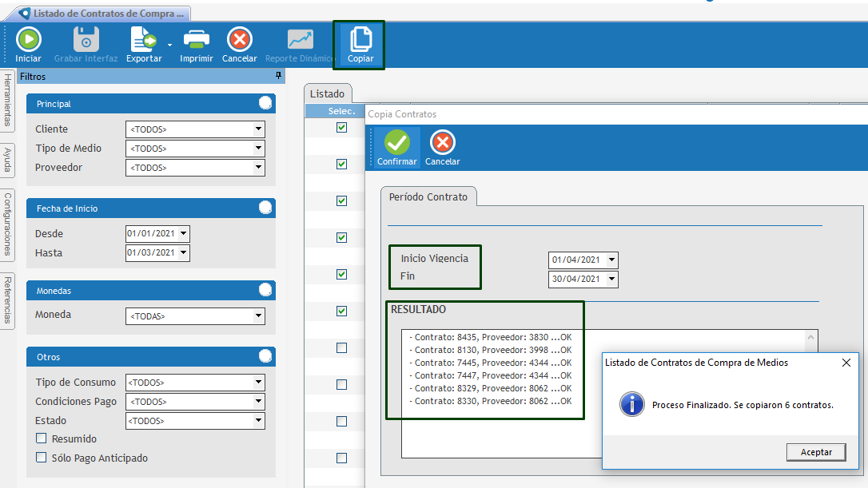The width and height of the screenshot is (868, 488).
Task: Open the Exportar dropdown arrow
Action: pos(169,45)
